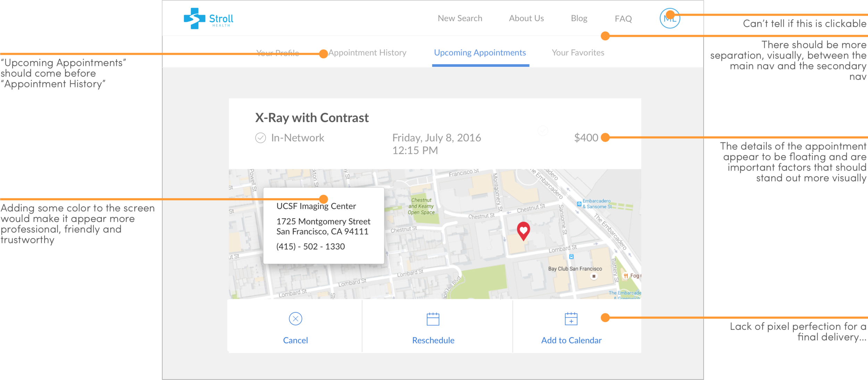This screenshot has height=380, width=868.
Task: Click the Embarcadero & Sansome transit icon
Action: [x=579, y=204]
